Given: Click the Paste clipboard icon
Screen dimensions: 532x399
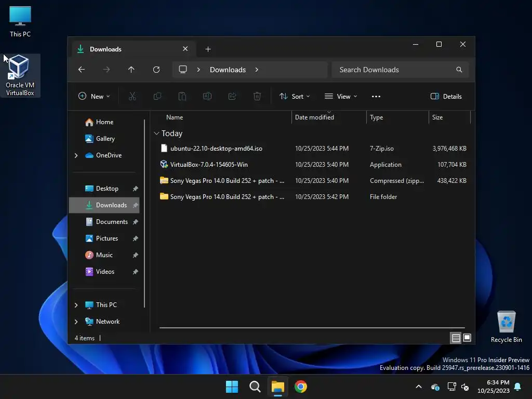Looking at the screenshot, I should tap(182, 96).
